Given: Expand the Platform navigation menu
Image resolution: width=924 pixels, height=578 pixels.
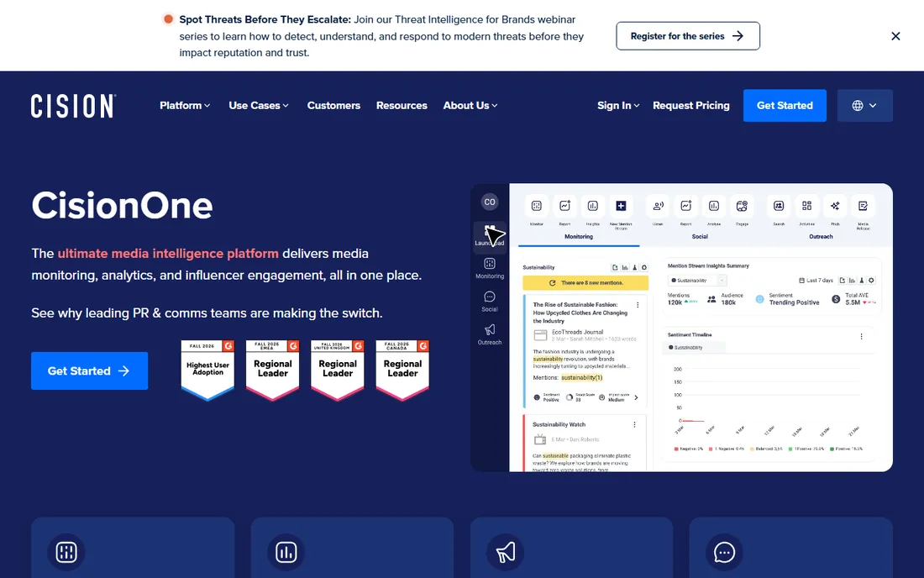Looking at the screenshot, I should point(185,106).
